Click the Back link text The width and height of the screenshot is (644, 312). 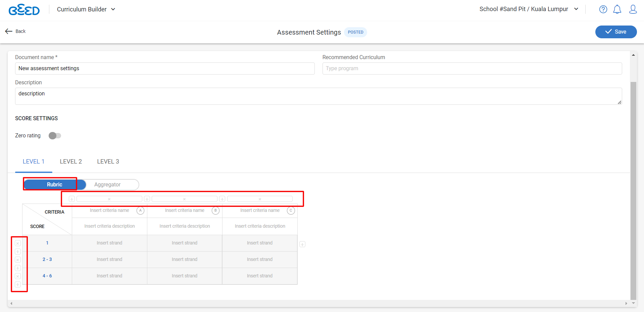pyautogui.click(x=20, y=31)
